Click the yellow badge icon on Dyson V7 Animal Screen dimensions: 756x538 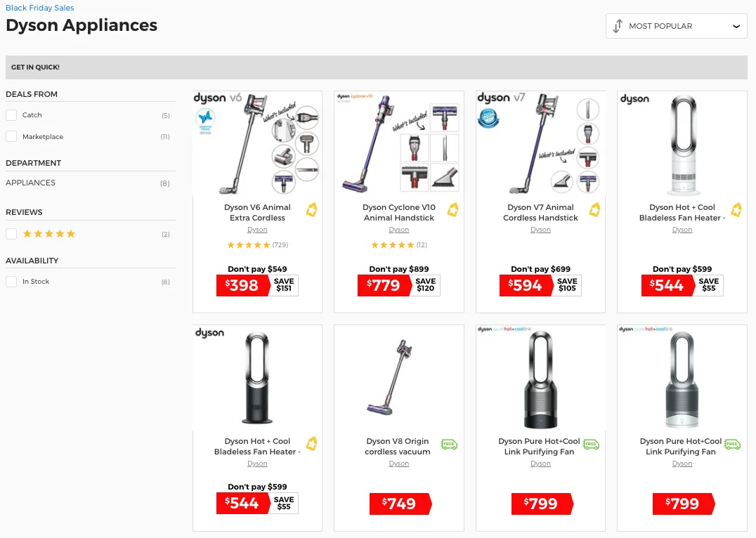coord(594,210)
